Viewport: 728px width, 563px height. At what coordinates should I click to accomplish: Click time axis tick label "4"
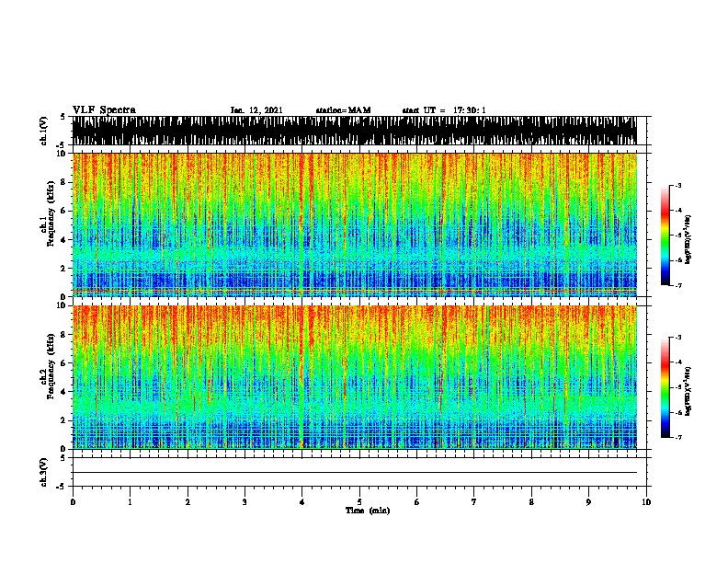[302, 502]
